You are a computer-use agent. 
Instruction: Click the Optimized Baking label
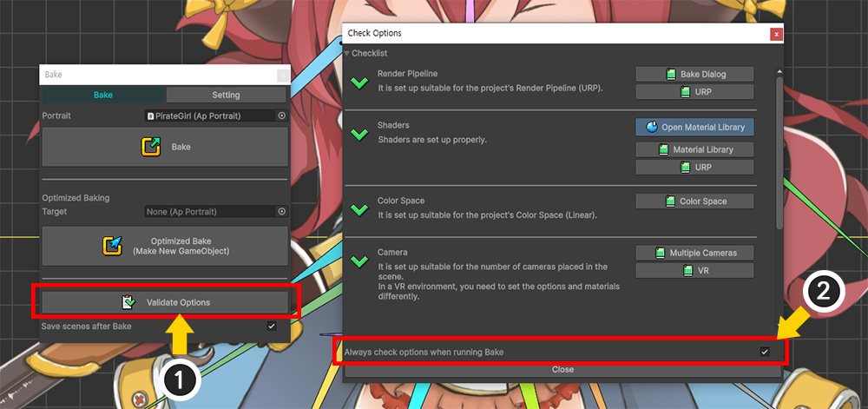[76, 198]
